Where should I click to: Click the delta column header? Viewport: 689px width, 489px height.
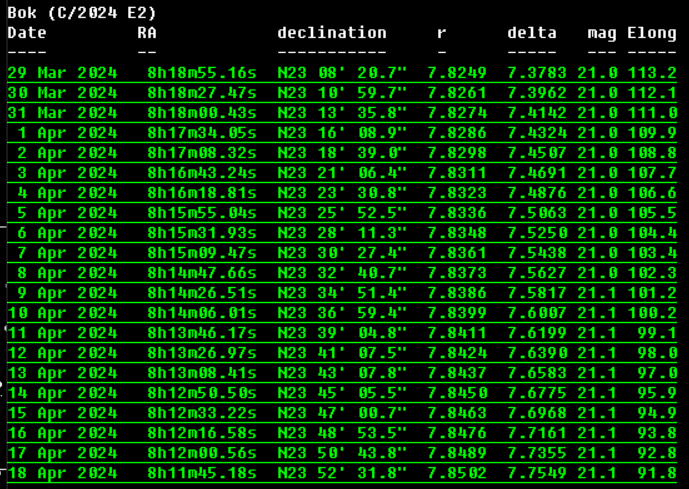tap(532, 33)
